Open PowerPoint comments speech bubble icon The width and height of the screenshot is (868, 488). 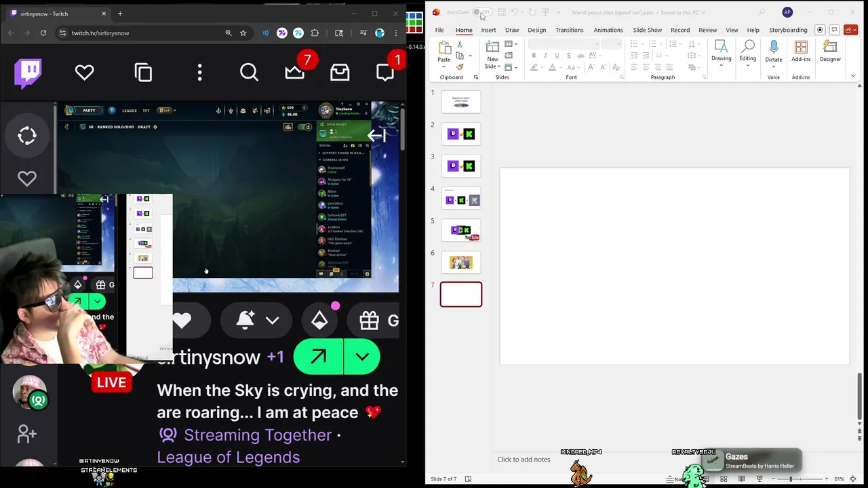click(834, 30)
